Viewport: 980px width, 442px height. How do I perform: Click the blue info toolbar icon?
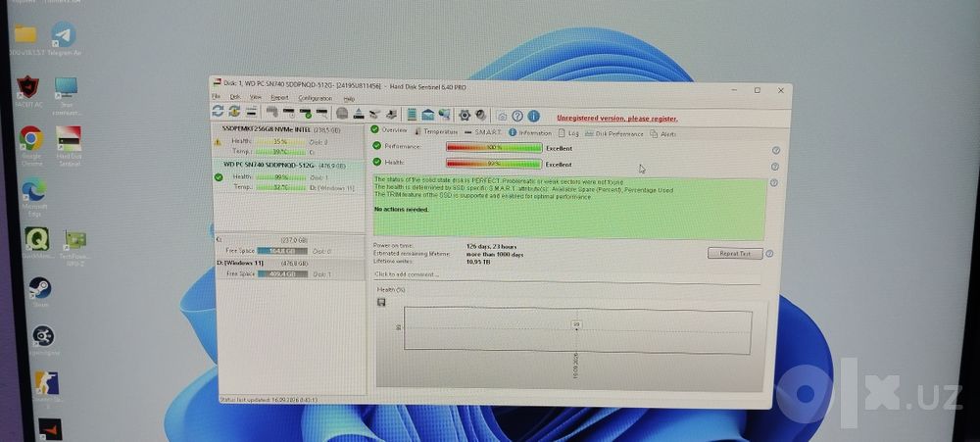tap(533, 117)
